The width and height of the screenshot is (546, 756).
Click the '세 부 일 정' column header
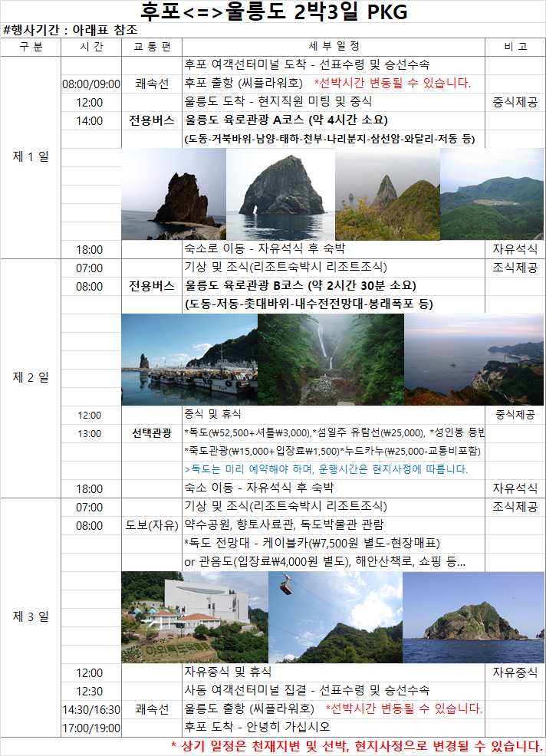334,46
